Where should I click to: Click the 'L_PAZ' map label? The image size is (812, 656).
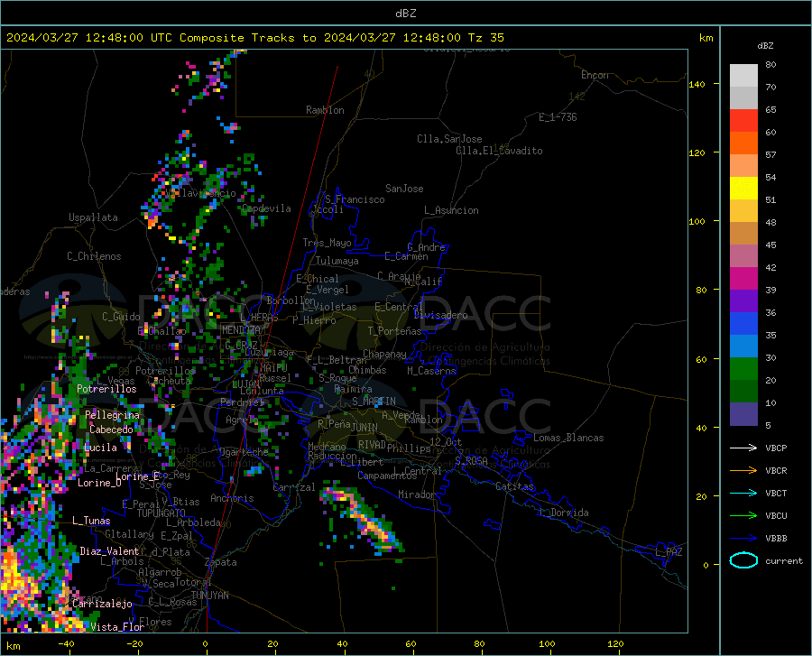point(669,552)
